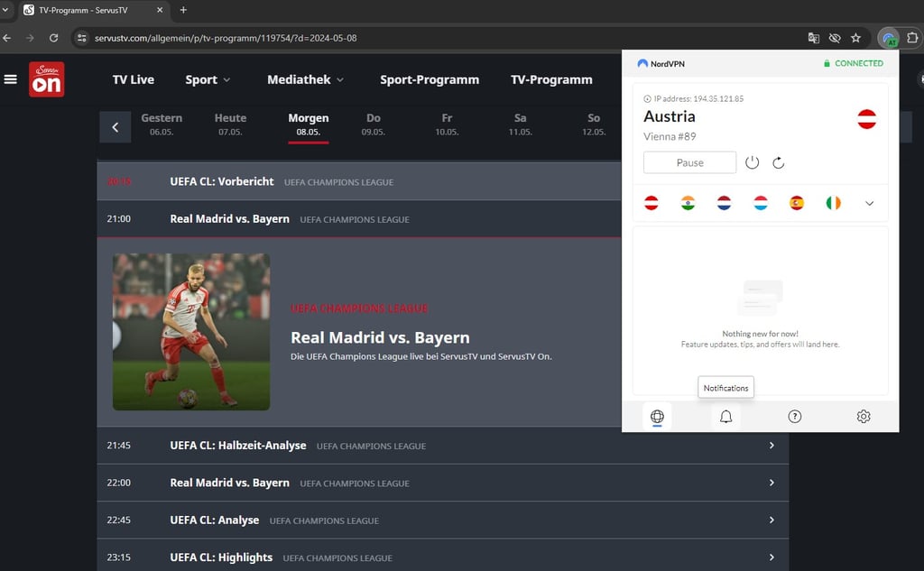The height and width of the screenshot is (571, 924).
Task: Select the Heute 07.05. day tab
Action: click(230, 124)
